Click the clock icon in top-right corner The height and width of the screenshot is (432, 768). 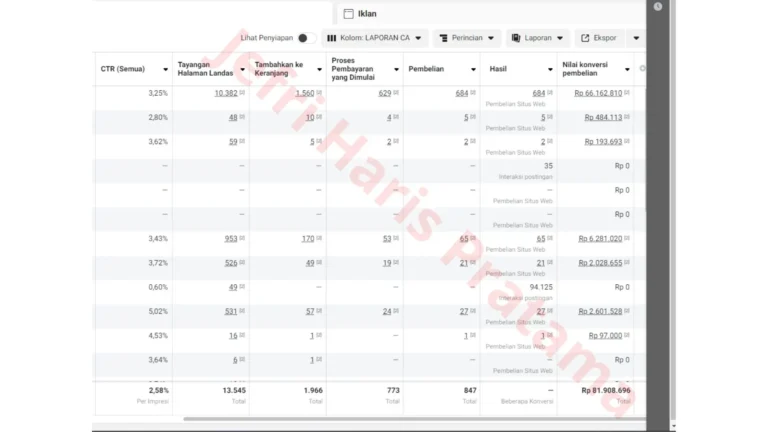point(658,7)
